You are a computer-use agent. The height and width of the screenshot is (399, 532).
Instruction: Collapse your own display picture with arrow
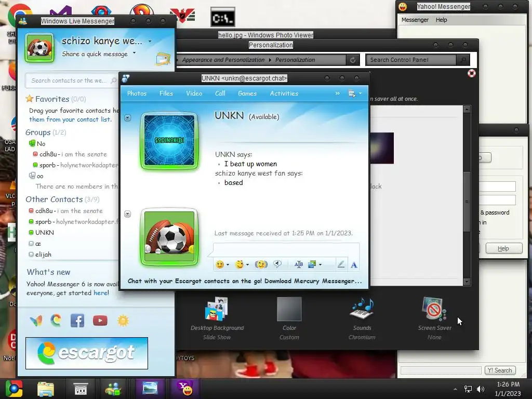[x=128, y=214]
